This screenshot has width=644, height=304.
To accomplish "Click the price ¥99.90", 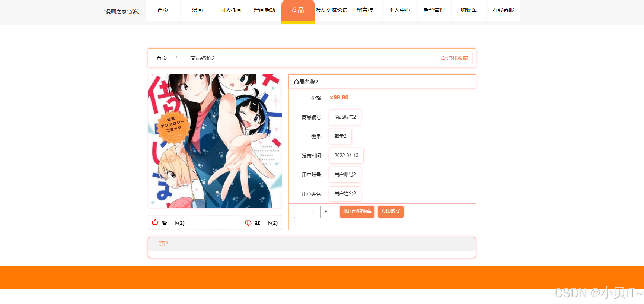I will [339, 98].
